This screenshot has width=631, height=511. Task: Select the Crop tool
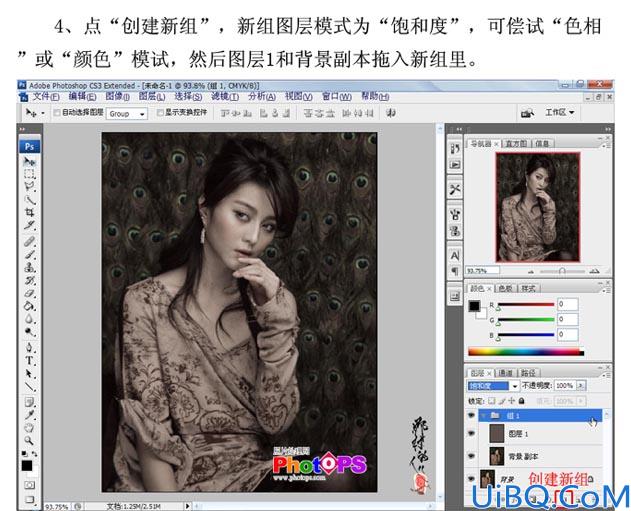pos(29,212)
